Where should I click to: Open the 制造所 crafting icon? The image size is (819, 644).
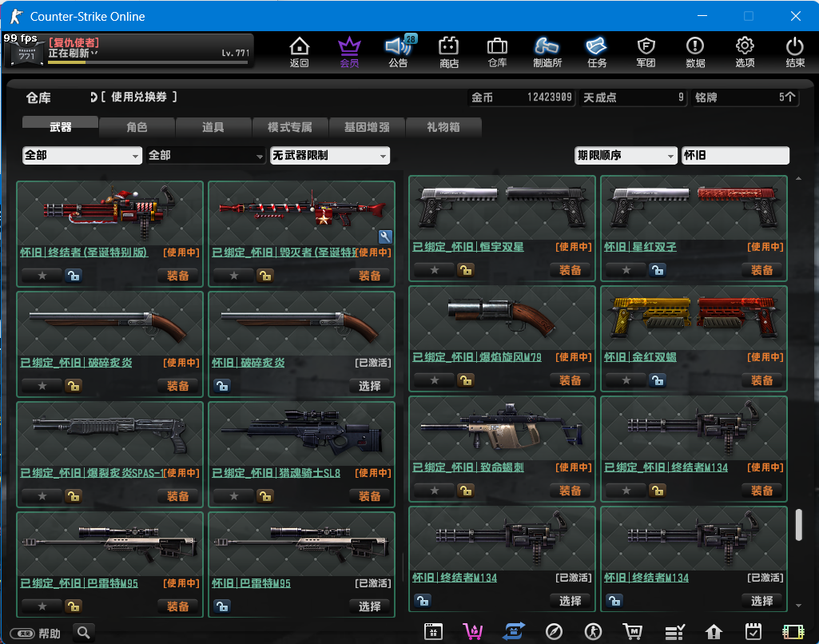(x=547, y=52)
